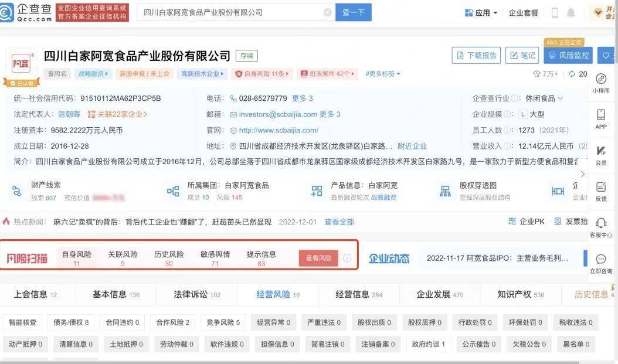This screenshot has width=618, height=364.
Task: Select the 债务/债权 8 filter
Action: (72, 322)
